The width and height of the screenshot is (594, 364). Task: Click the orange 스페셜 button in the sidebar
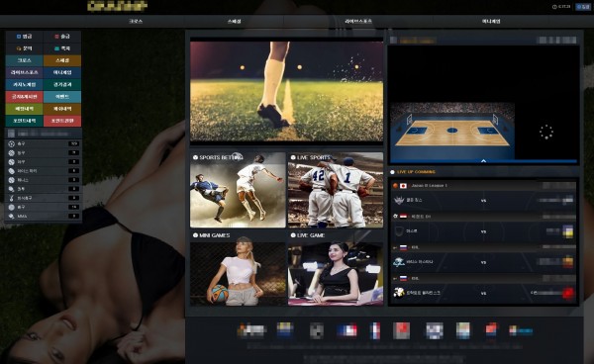tap(62, 60)
